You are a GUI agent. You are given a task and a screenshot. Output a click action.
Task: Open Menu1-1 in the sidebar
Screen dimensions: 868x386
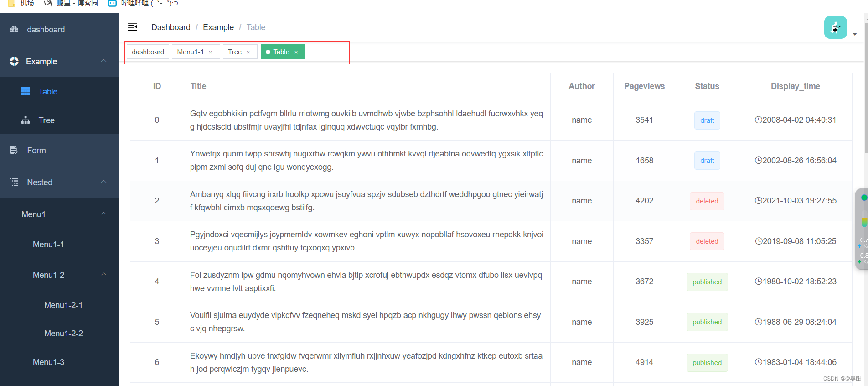59,245
